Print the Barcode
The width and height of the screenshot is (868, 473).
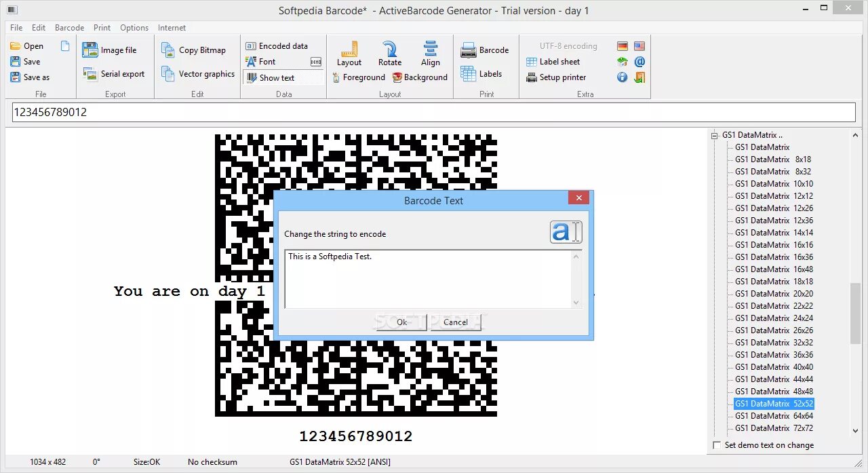484,50
